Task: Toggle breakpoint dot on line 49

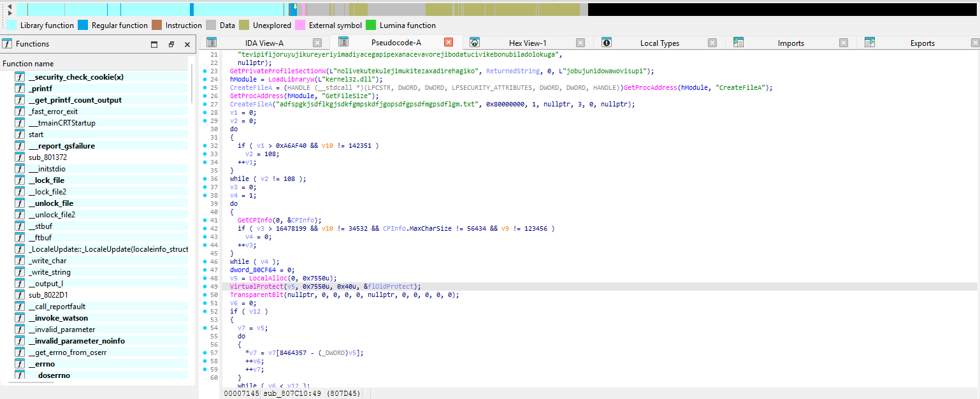Action: point(205,287)
